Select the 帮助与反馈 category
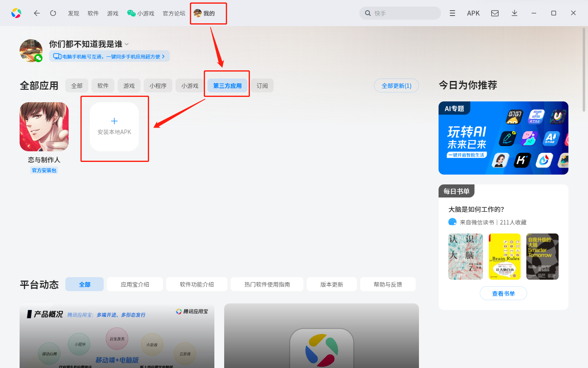The width and height of the screenshot is (588, 368). coord(388,284)
